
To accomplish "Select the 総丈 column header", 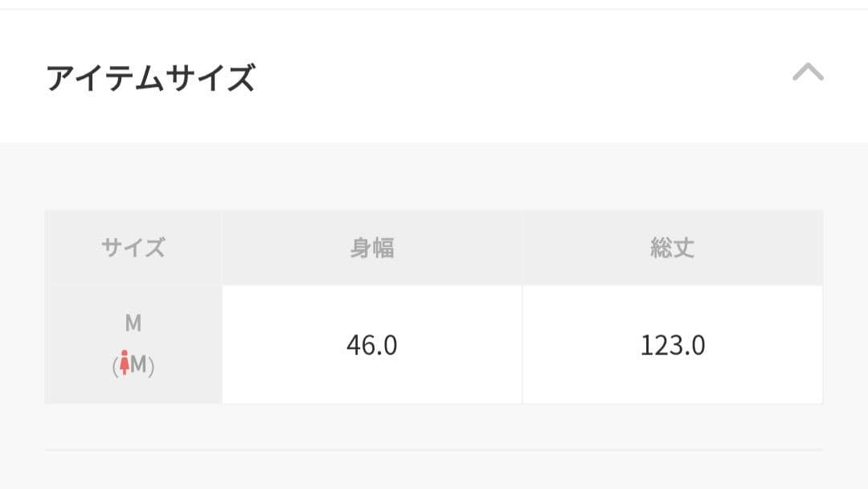I will [x=672, y=248].
